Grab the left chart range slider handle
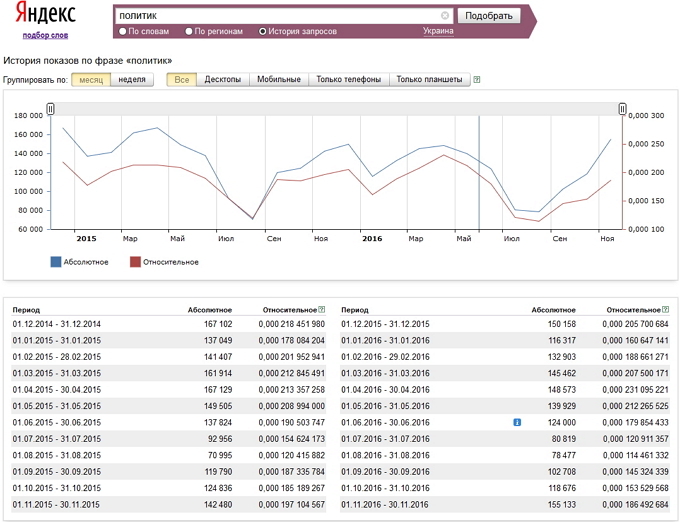This screenshot has width=680, height=522. pyautogui.click(x=50, y=109)
